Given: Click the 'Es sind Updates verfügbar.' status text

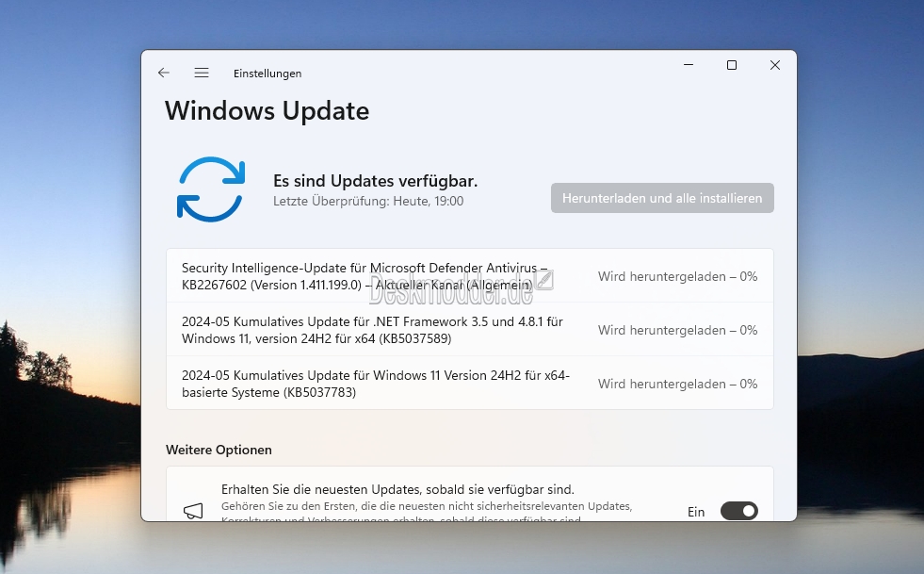Looking at the screenshot, I should (376, 181).
